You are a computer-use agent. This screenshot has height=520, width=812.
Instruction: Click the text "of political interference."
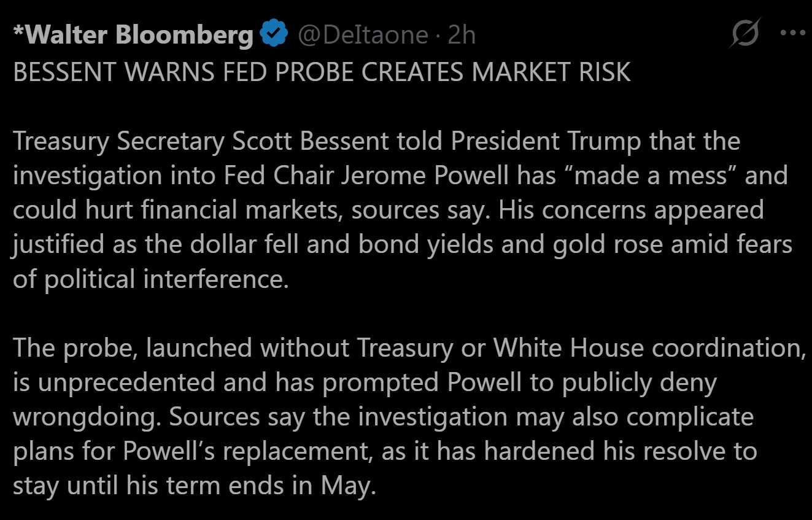(150, 279)
